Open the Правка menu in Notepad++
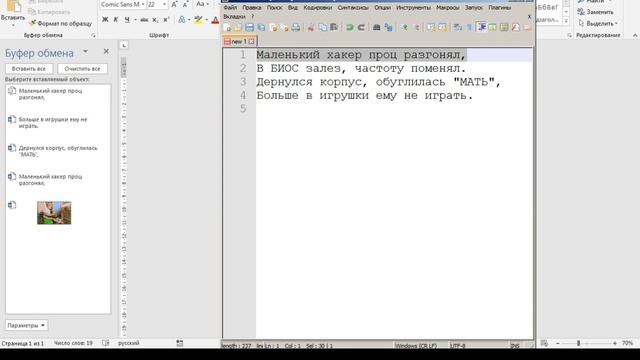Image resolution: width=640 pixels, height=360 pixels. (x=251, y=7)
